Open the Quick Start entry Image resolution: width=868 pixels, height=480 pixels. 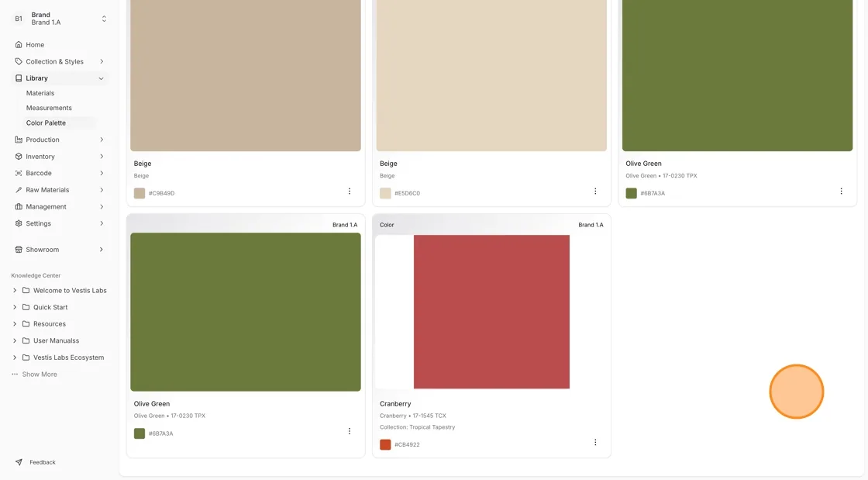tap(50, 307)
